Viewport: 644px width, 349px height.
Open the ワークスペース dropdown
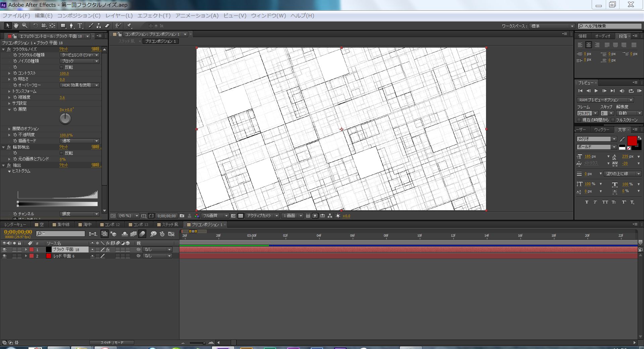pos(552,26)
